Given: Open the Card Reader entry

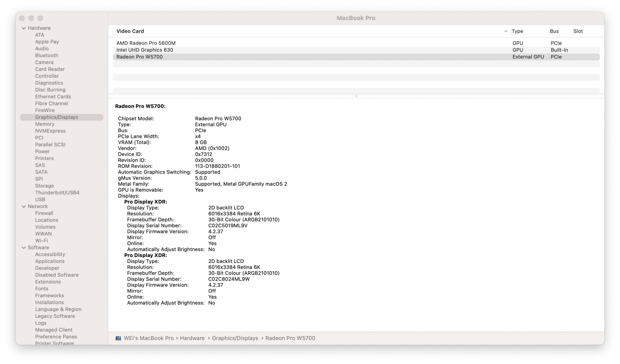Looking at the screenshot, I should coord(50,69).
